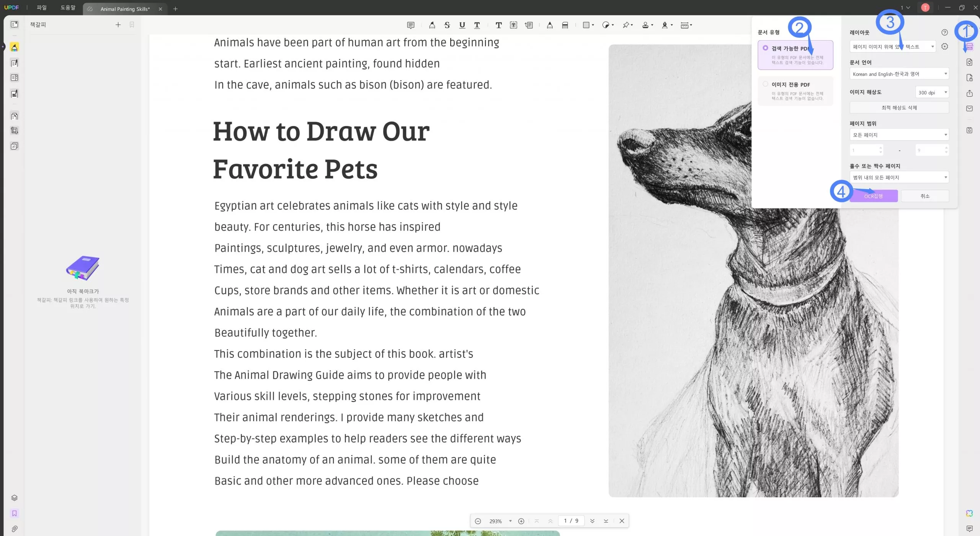Select the typewriter text comment tool
Viewport: 980px width, 536px height.
tap(498, 25)
